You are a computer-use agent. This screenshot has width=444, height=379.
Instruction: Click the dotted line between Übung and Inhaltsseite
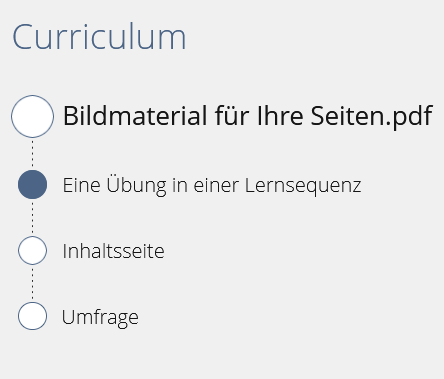click(x=32, y=217)
